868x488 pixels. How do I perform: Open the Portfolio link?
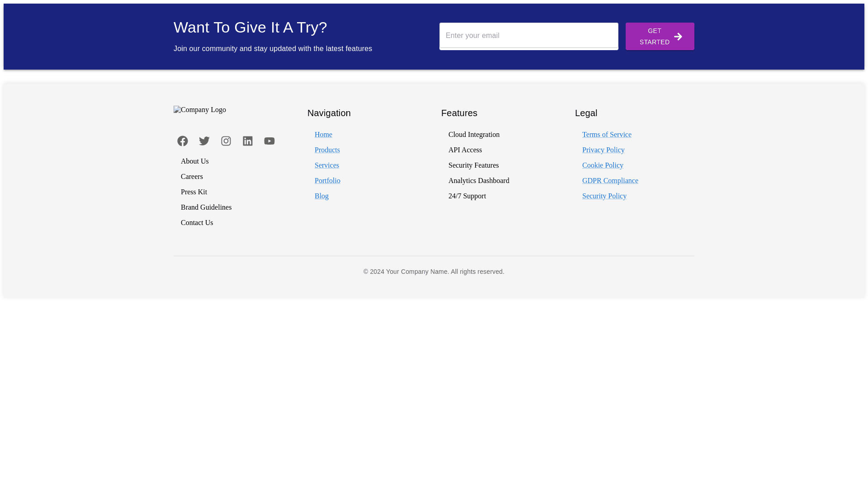pyautogui.click(x=327, y=181)
